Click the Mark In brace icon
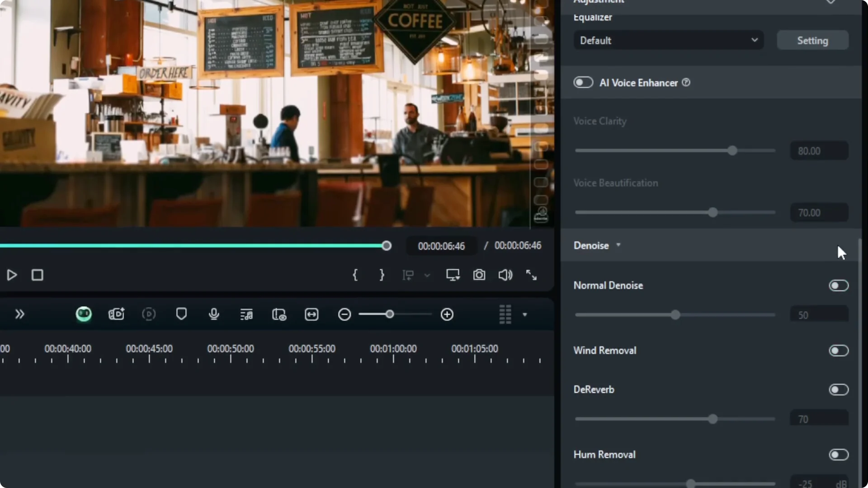Screen dimensions: 868x488 point(356,275)
